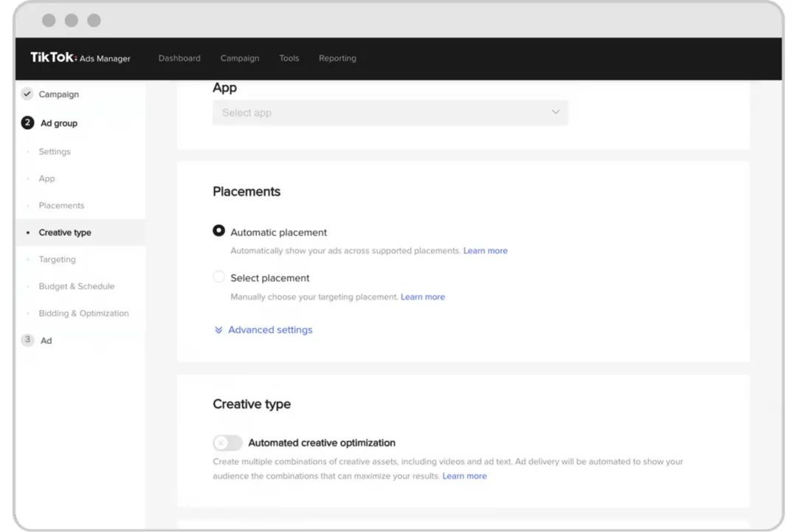Click the red macOS close window dot
The image size is (797, 532).
coord(49,20)
